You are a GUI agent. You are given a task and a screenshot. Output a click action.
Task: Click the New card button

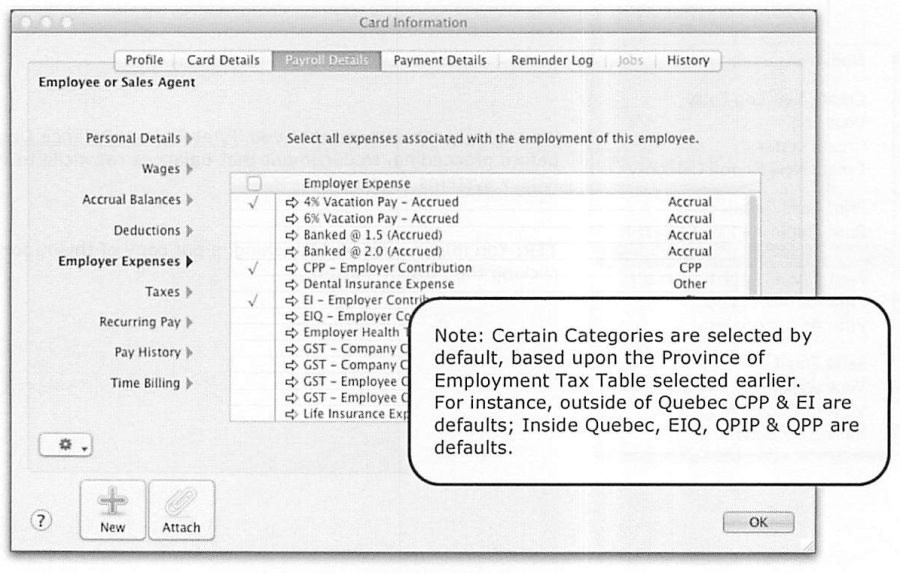(112, 510)
